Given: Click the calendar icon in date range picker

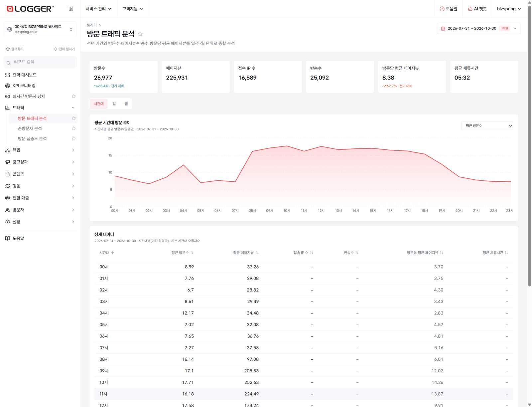Looking at the screenshot, I should [443, 29].
